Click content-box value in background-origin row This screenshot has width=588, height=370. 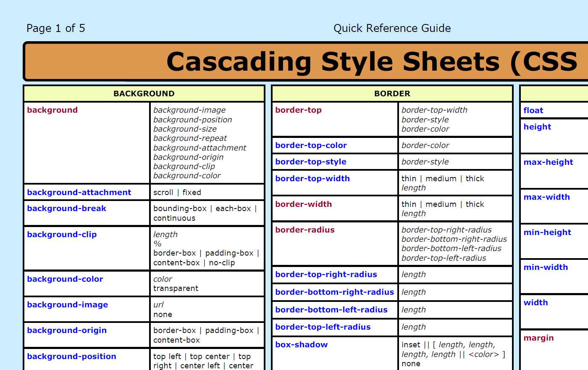(x=176, y=340)
